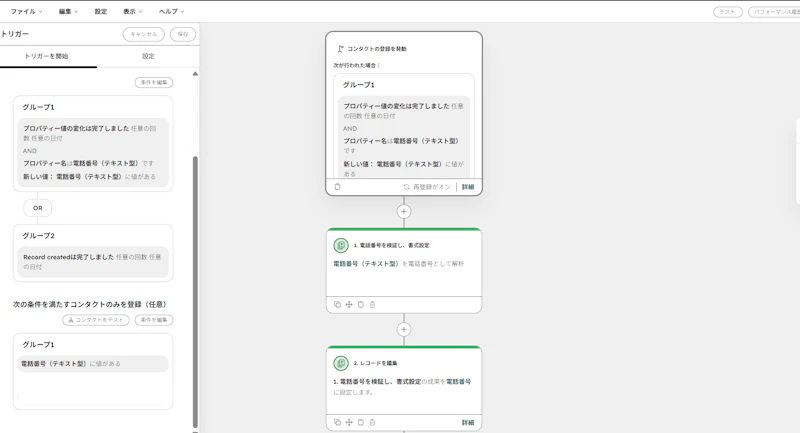Click the trigger panel vertical scrollbar
This screenshot has width=800, height=433.
pyautogui.click(x=195, y=292)
